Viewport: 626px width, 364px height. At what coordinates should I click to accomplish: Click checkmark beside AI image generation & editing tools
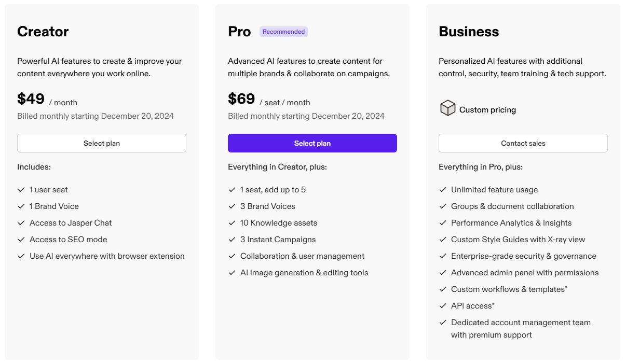(x=232, y=273)
